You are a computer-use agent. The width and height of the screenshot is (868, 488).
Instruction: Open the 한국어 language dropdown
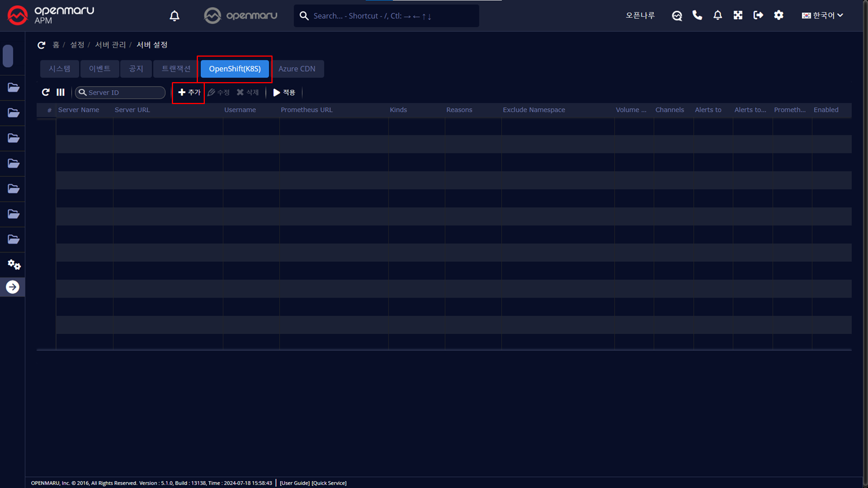(x=822, y=16)
